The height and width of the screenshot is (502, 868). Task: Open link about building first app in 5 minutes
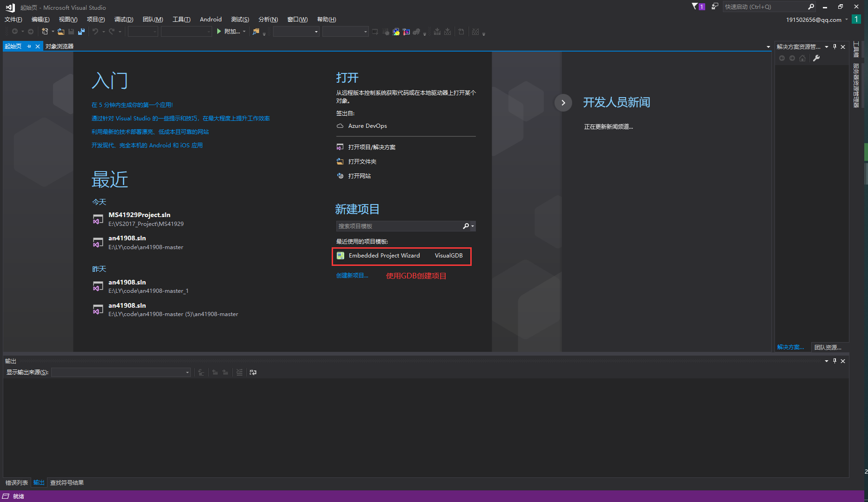[132, 105]
